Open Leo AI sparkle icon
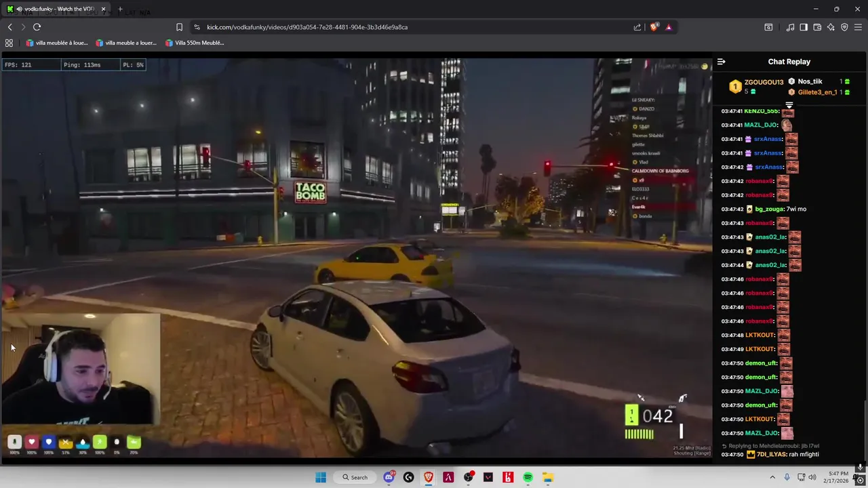This screenshot has height=488, width=868. 831,27
